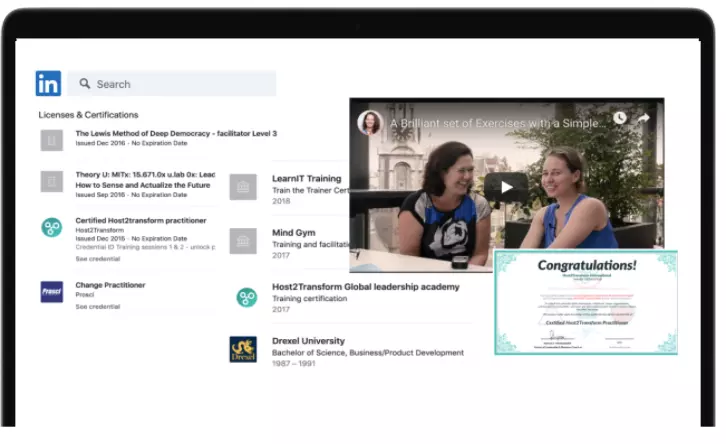Click the Theory U certification placeholder icon
This screenshot has height=444, width=726.
click(x=52, y=181)
